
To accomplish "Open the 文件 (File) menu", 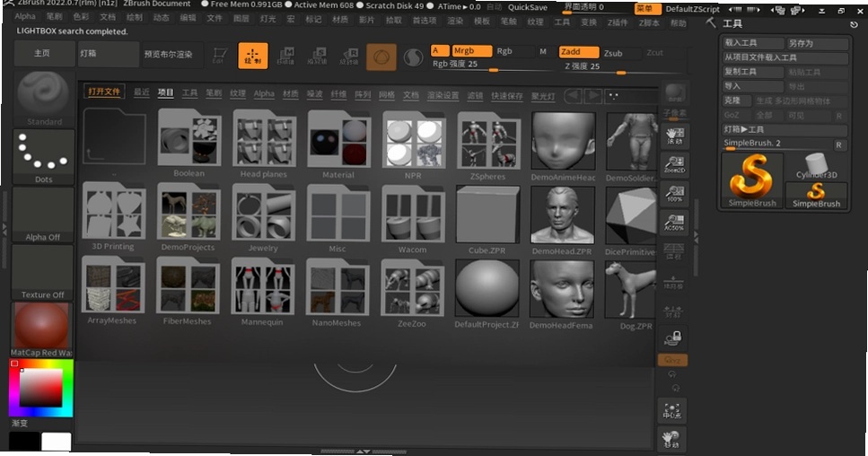I will 215,18.
